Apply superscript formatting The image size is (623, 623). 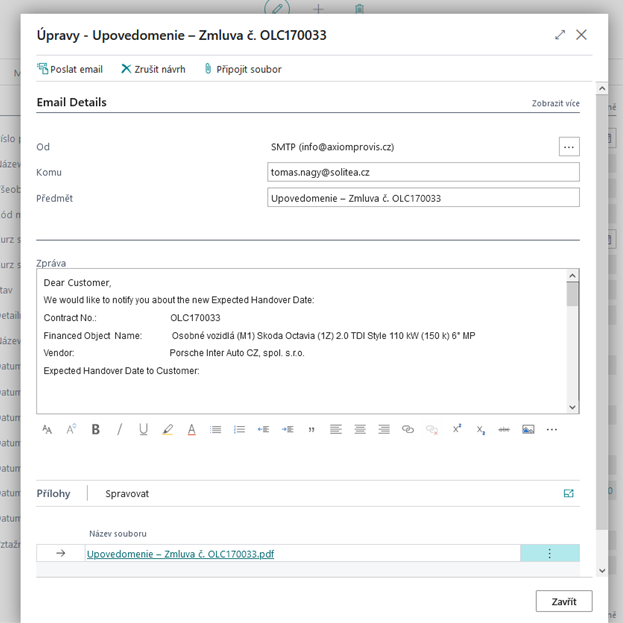click(x=457, y=429)
